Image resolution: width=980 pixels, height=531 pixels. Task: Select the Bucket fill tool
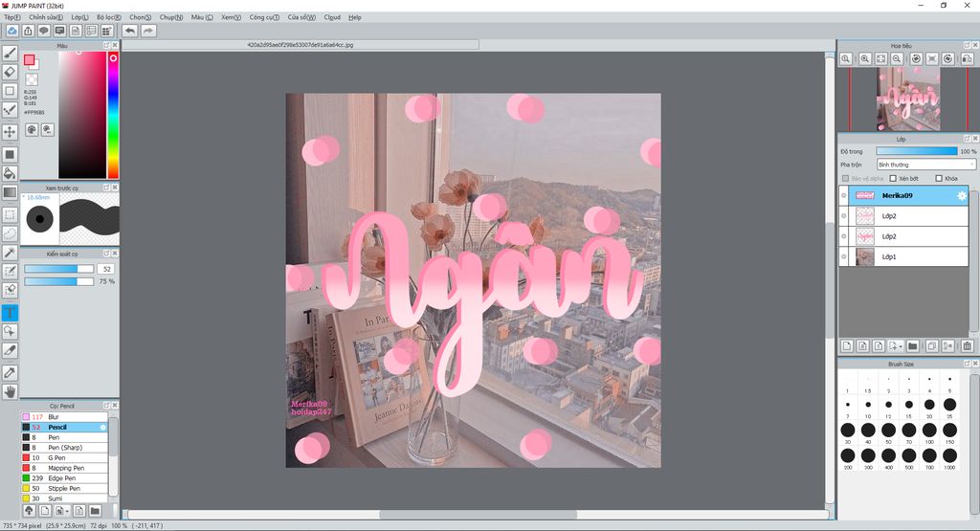click(10, 174)
